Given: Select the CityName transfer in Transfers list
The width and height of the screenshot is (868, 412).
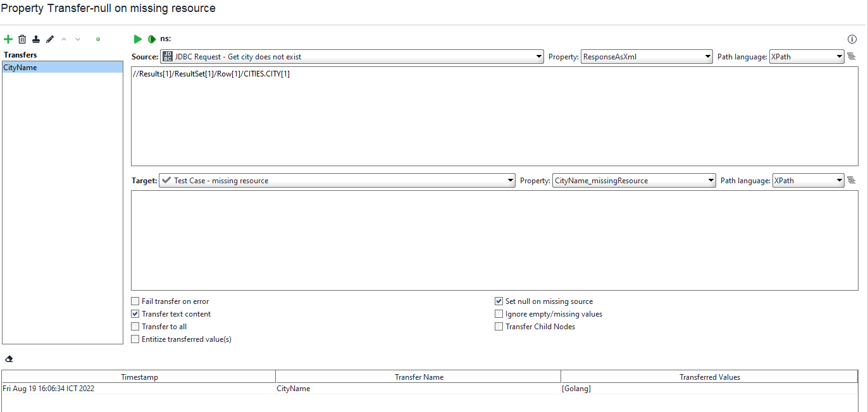Looking at the screenshot, I should point(61,67).
